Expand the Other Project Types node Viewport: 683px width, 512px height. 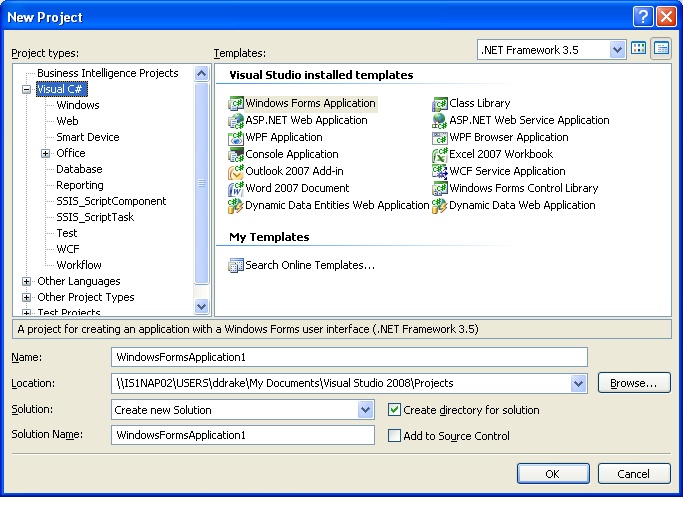27,298
